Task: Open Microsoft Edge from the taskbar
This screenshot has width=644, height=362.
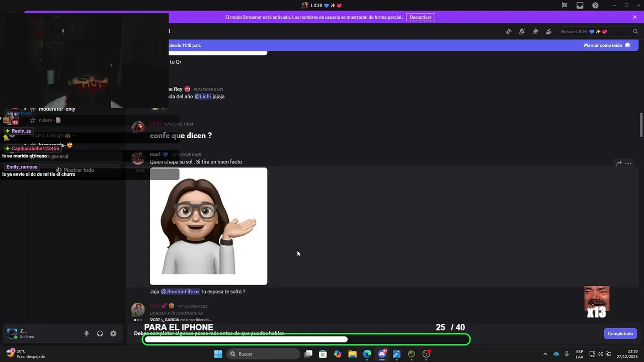Action: (x=367, y=354)
